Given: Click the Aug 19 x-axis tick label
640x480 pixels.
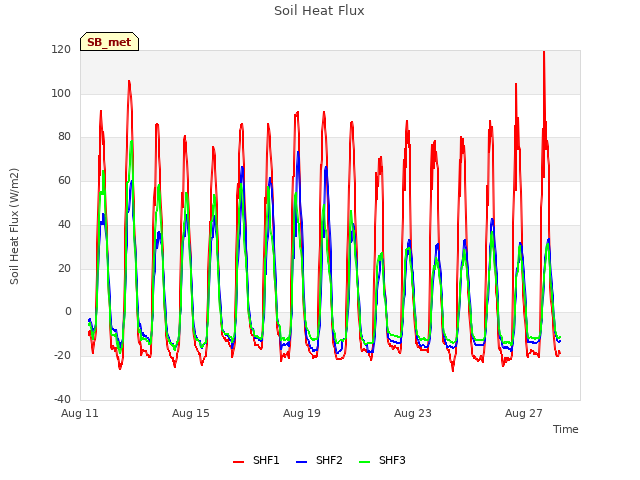Looking at the screenshot, I should pyautogui.click(x=302, y=413).
